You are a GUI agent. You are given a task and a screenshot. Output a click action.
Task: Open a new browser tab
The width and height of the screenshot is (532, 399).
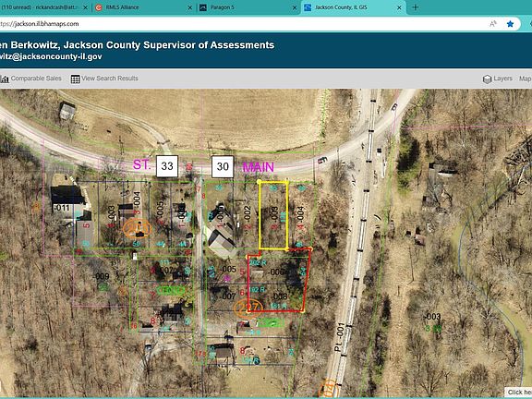[416, 7]
